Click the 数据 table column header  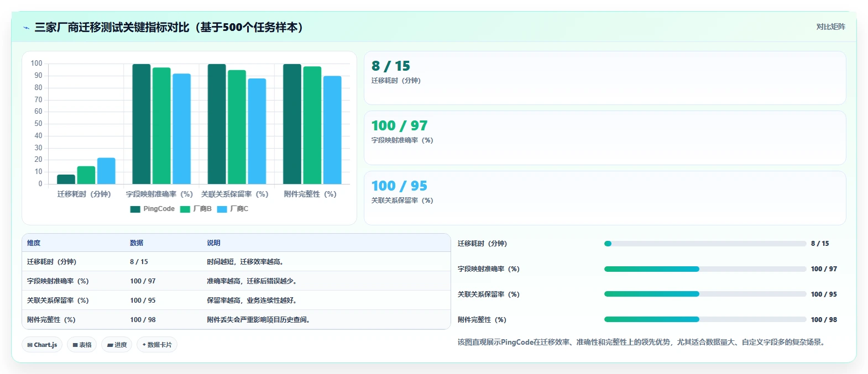click(x=137, y=243)
